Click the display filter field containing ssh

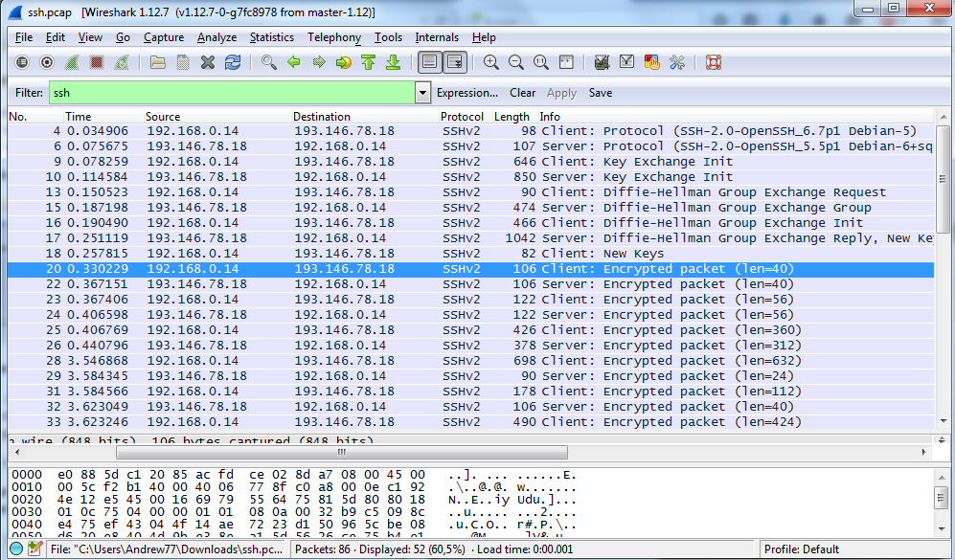click(x=232, y=93)
